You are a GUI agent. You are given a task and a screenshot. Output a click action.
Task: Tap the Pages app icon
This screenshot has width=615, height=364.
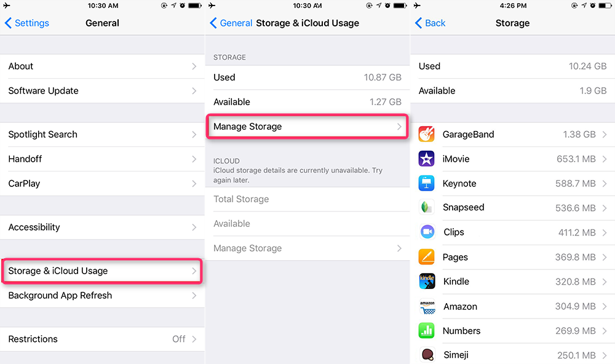tap(427, 257)
